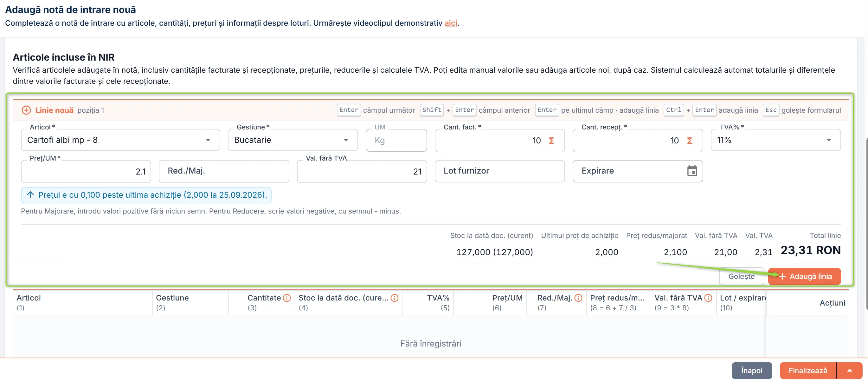Click the Red./Maj. input field
Image resolution: width=868 pixels, height=383 pixels.
coord(224,171)
